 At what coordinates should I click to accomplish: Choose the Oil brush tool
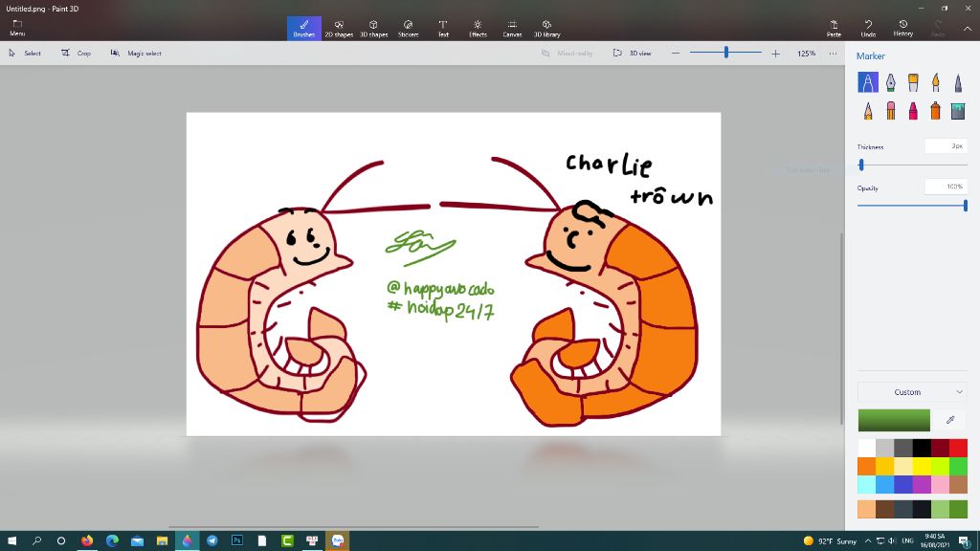tap(913, 82)
